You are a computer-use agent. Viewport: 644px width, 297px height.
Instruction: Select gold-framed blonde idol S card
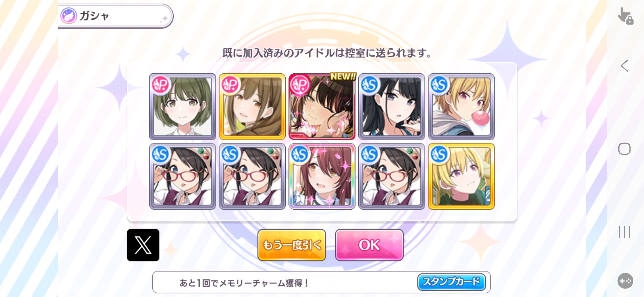(x=461, y=176)
